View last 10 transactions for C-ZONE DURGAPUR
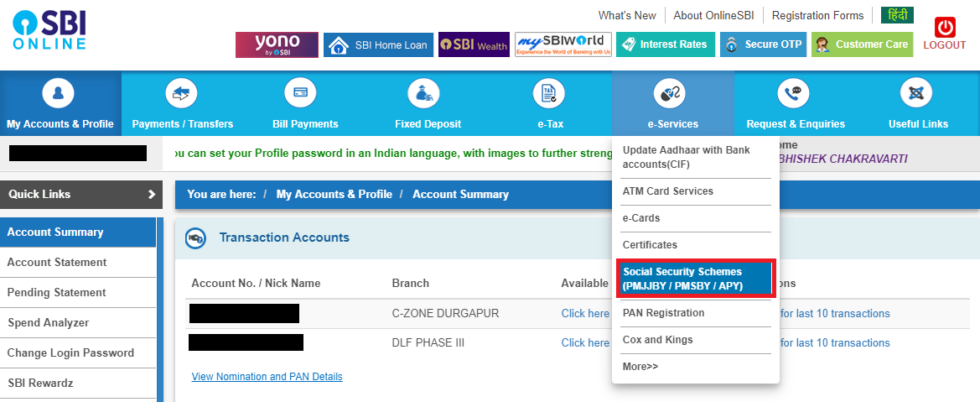 click(x=833, y=314)
